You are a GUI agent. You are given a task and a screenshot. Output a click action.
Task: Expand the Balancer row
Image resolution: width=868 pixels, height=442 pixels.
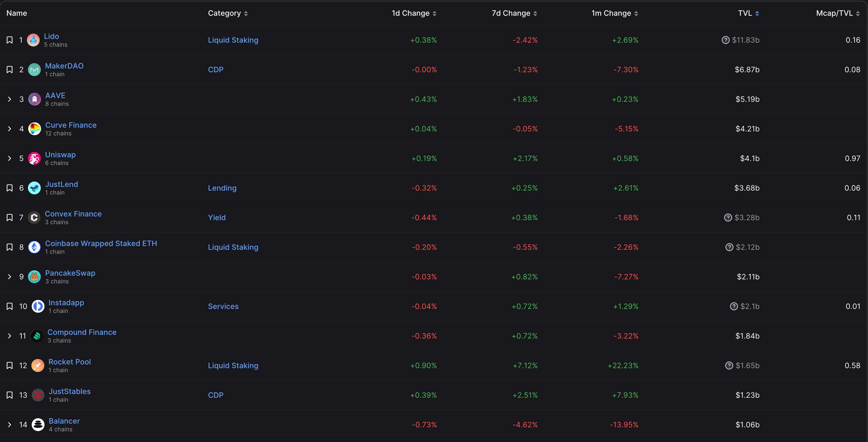pyautogui.click(x=9, y=425)
